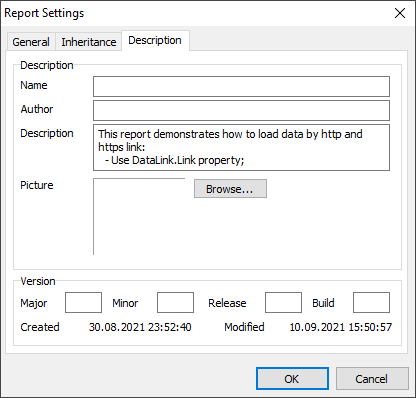Click the Minor version field
Viewport: 416px width, 398px height.
pos(175,303)
